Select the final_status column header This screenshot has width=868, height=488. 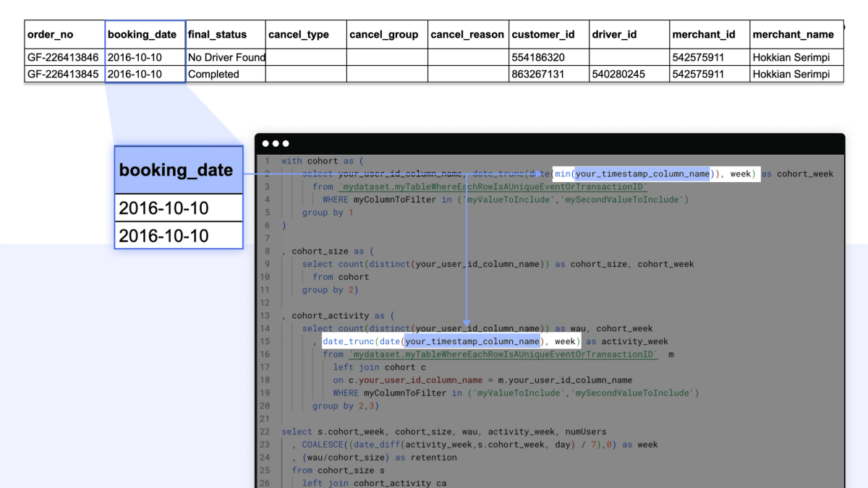[x=217, y=34]
